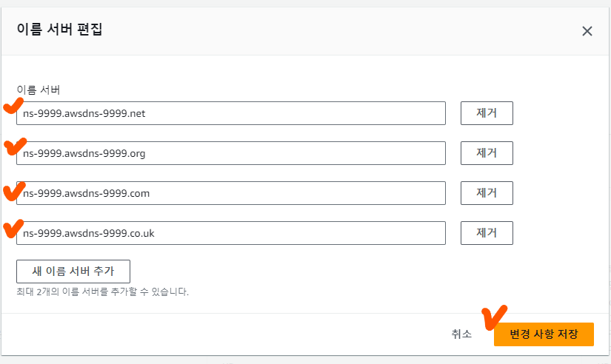This screenshot has height=364, width=611.
Task: Focus the ns-9999.awsdns-9999.com name server field
Action: point(231,193)
